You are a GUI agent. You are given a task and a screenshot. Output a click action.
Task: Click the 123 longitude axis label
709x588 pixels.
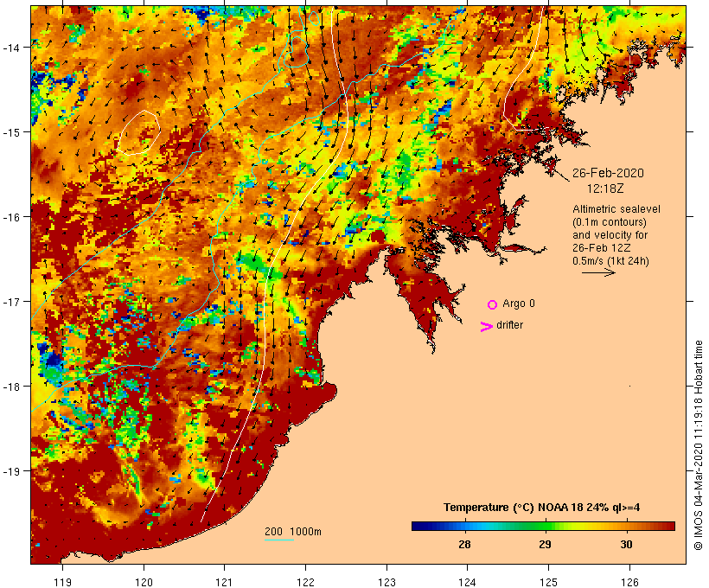tap(386, 582)
